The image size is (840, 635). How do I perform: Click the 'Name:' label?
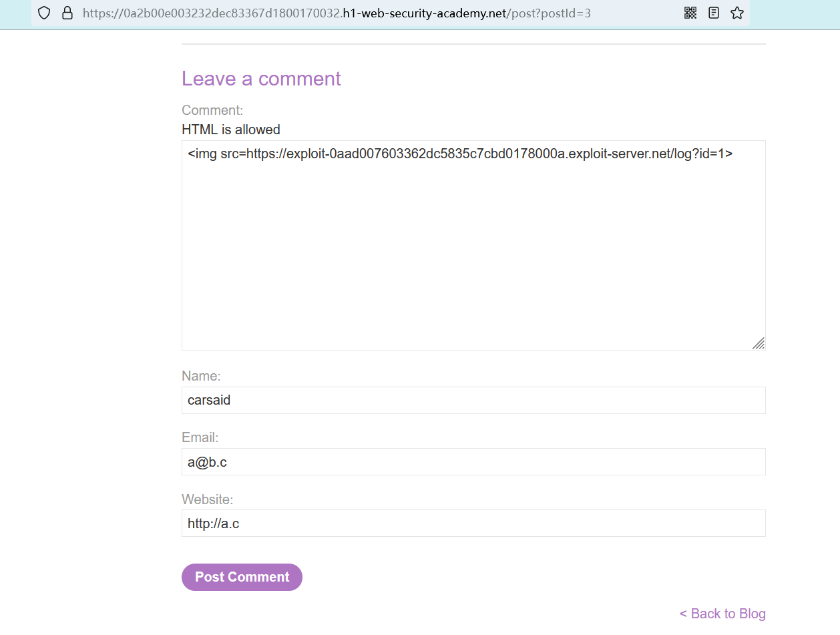[201, 376]
